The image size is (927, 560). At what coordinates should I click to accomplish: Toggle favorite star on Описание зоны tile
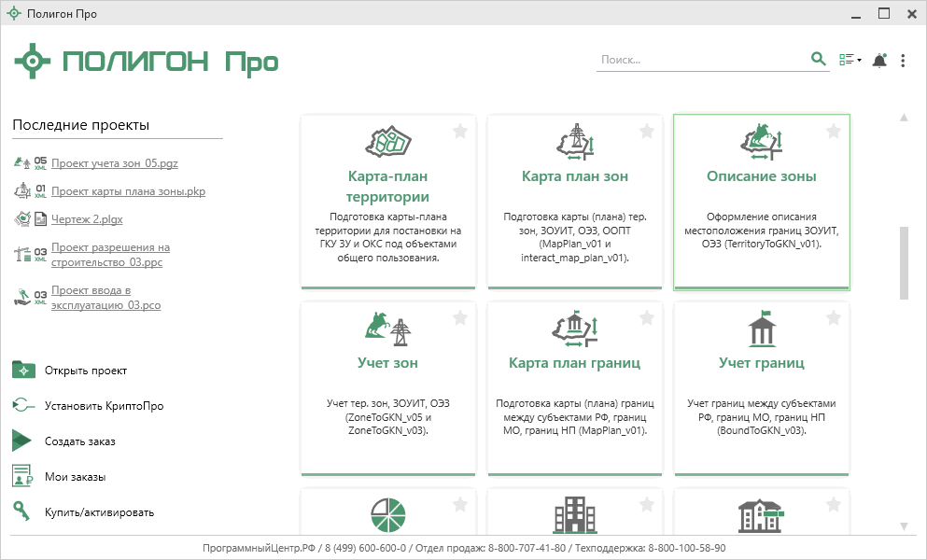[x=834, y=132]
